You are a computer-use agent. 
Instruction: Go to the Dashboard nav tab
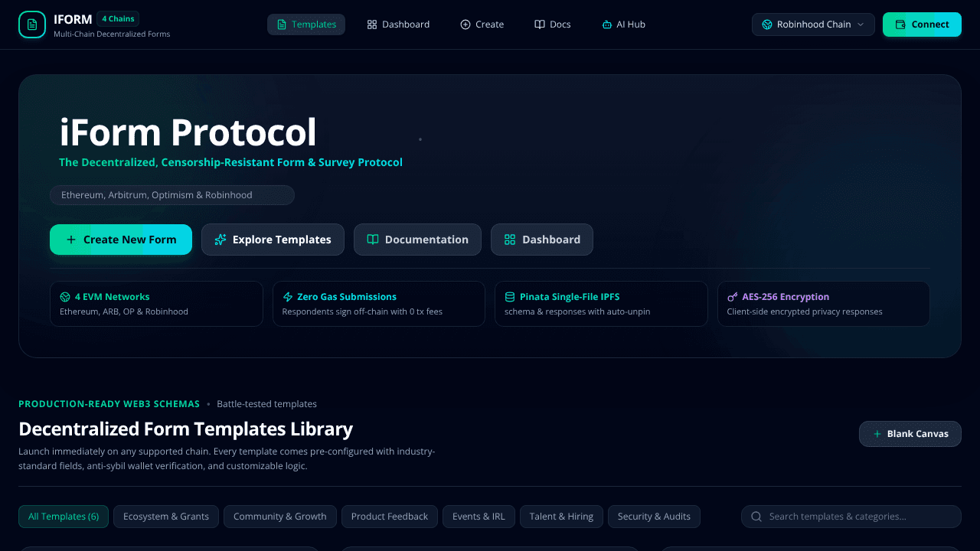398,24
